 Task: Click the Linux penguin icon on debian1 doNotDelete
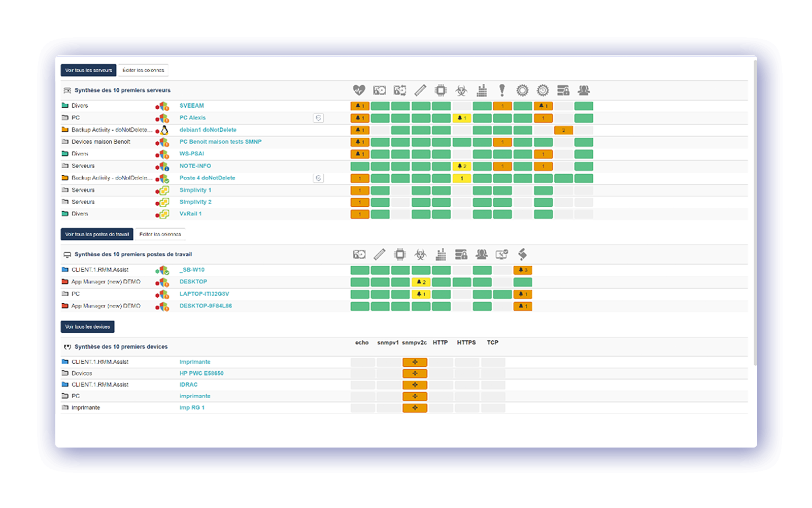click(x=164, y=130)
